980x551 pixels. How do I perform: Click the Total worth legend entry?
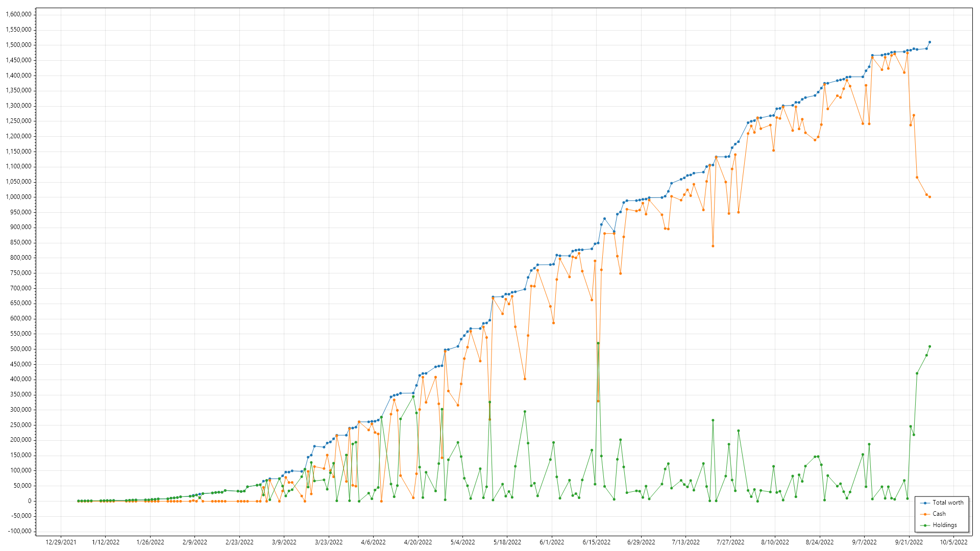[x=942, y=503]
